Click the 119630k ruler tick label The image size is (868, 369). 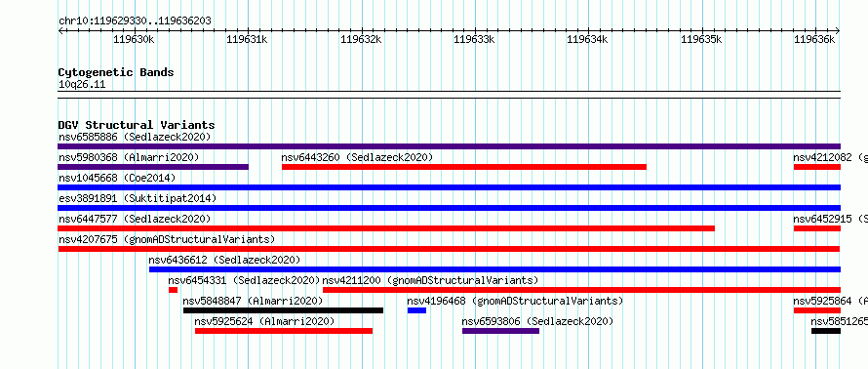tap(134, 39)
